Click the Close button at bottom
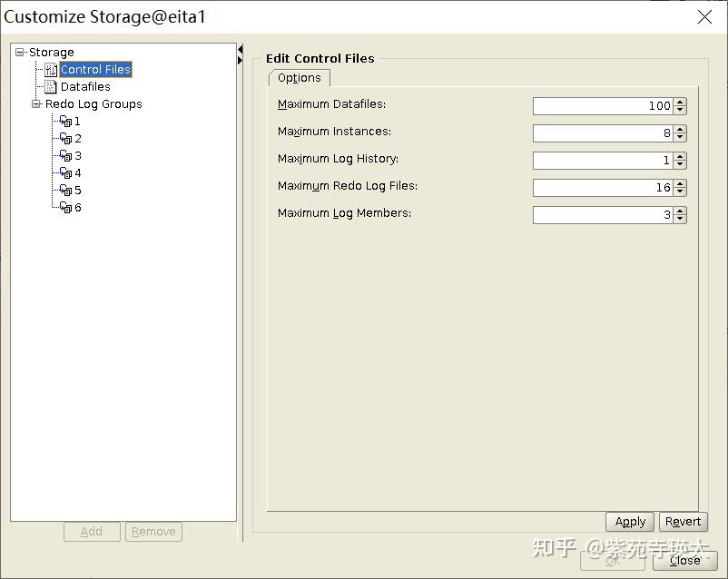The width and height of the screenshot is (728, 579). pos(684,561)
